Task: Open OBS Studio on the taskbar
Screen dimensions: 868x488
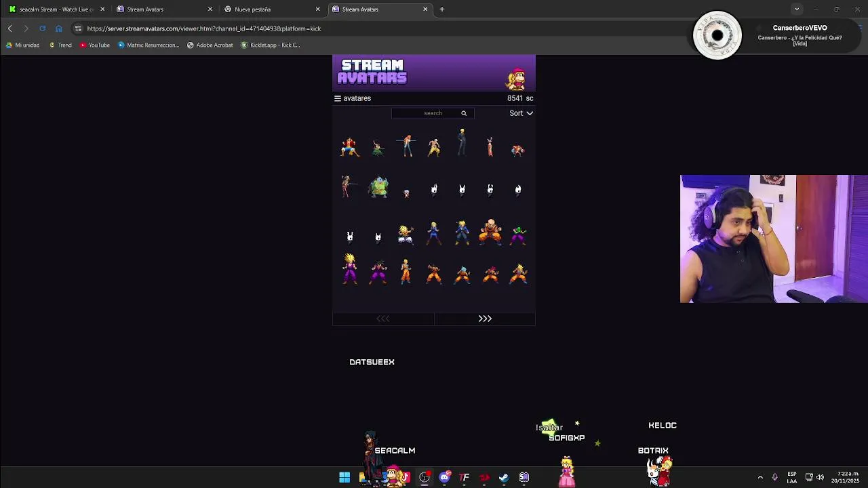Action: (x=425, y=477)
